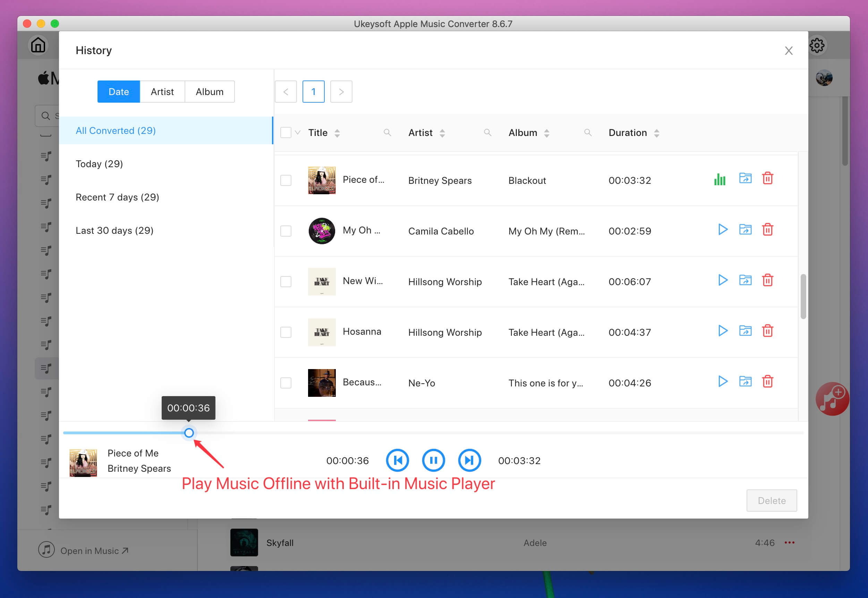Select the Artist tab in History
868x598 pixels.
pos(162,92)
